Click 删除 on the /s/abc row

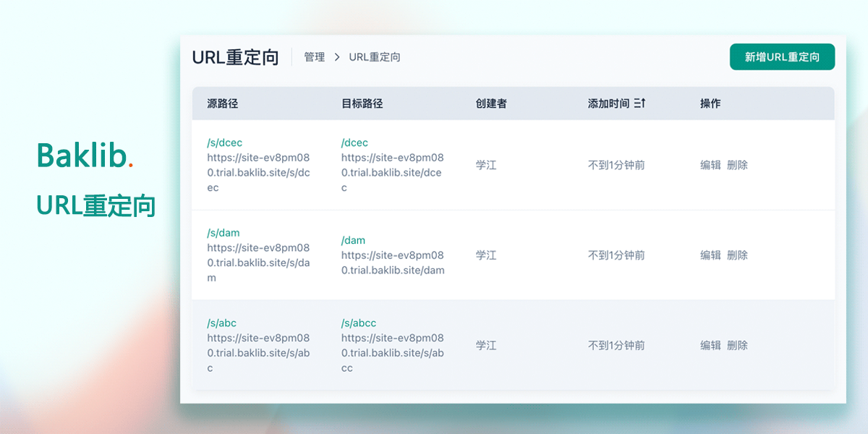[x=739, y=346]
